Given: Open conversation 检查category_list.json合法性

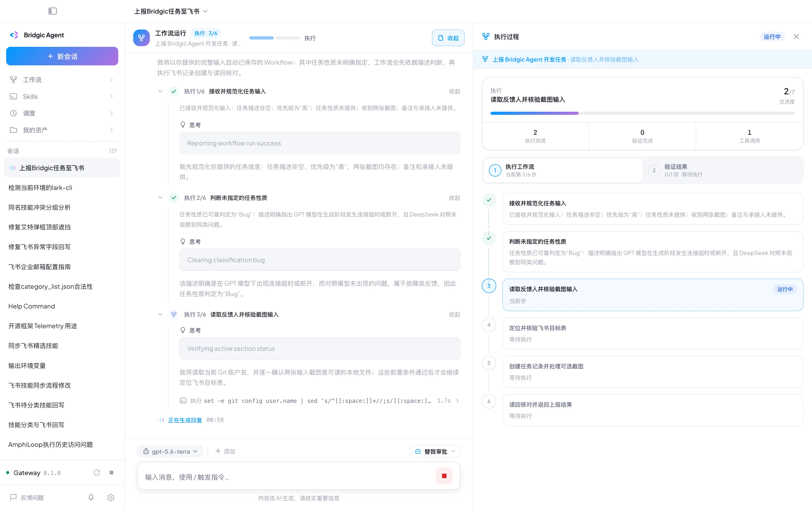Looking at the screenshot, I should click(62, 286).
